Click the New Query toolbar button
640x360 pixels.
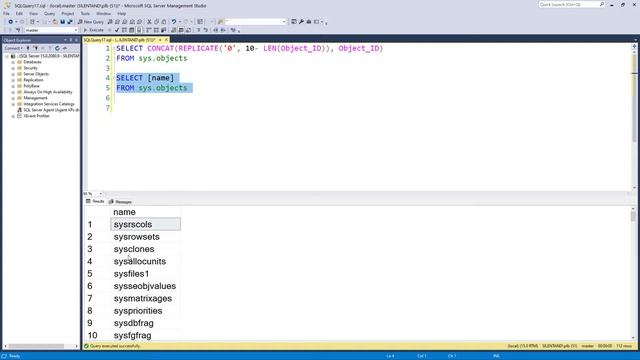(91, 22)
